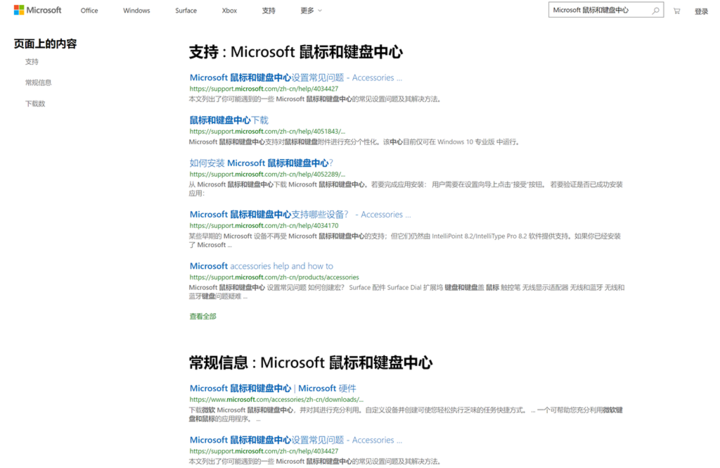Open Microsoft accessories help and how to
The height and width of the screenshot is (468, 720).
click(261, 266)
